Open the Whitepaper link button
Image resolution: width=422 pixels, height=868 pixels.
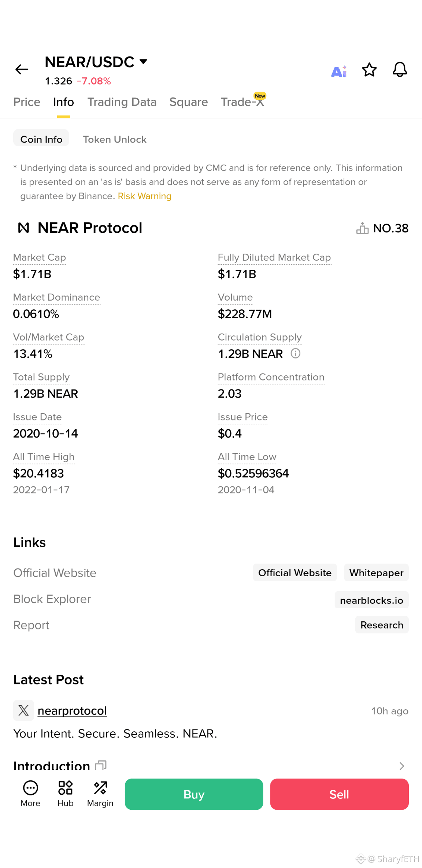tap(376, 573)
